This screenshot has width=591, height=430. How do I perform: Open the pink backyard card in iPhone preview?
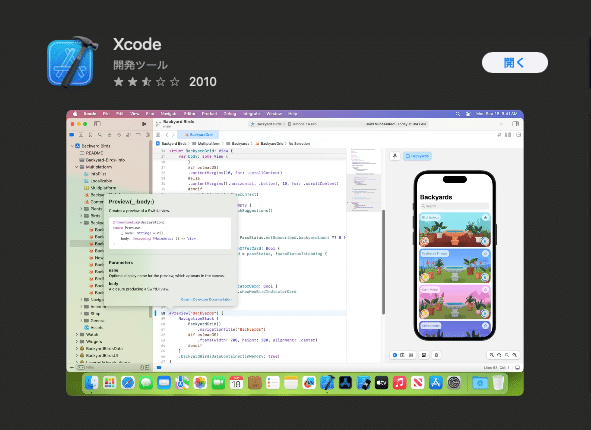455,302
